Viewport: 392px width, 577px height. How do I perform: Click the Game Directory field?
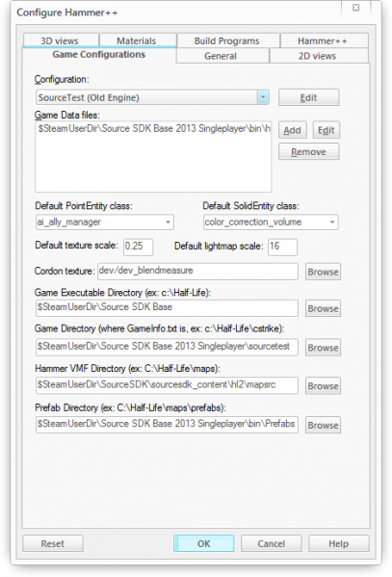click(x=167, y=347)
